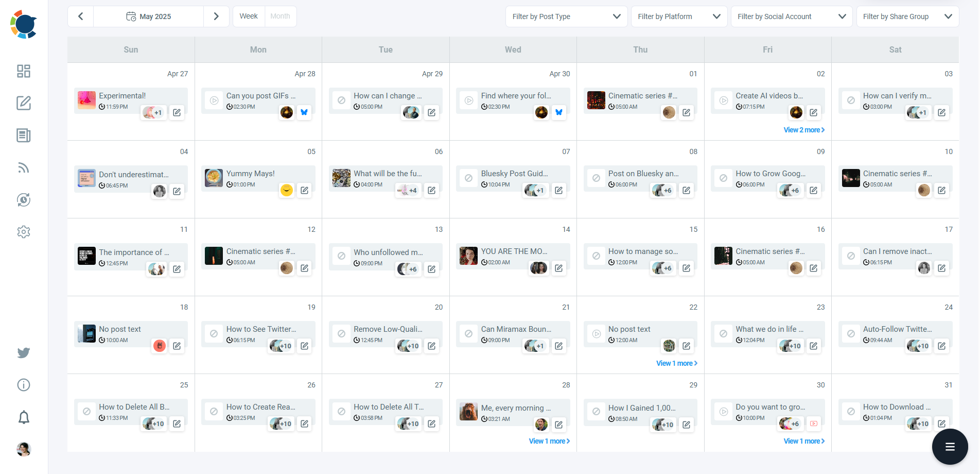Switch to Week view
The height and width of the screenshot is (474, 980).
tap(248, 16)
